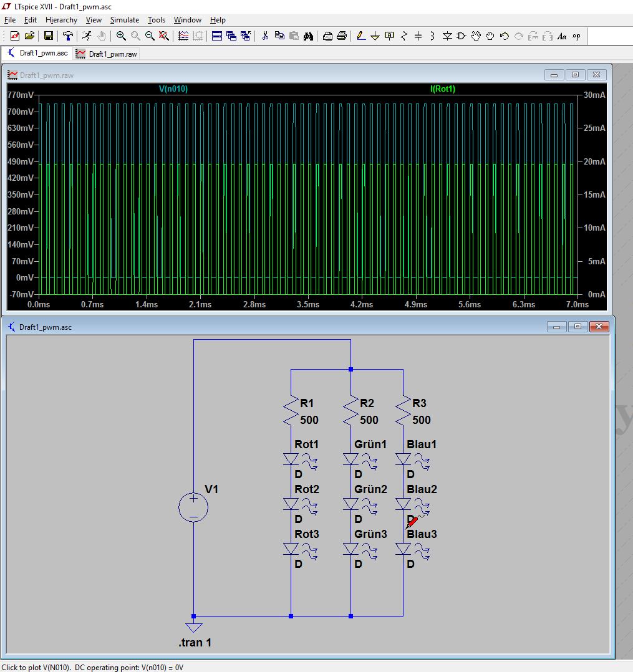Click the I(Rot1) trace label
Screen dimensions: 633x672
point(443,89)
